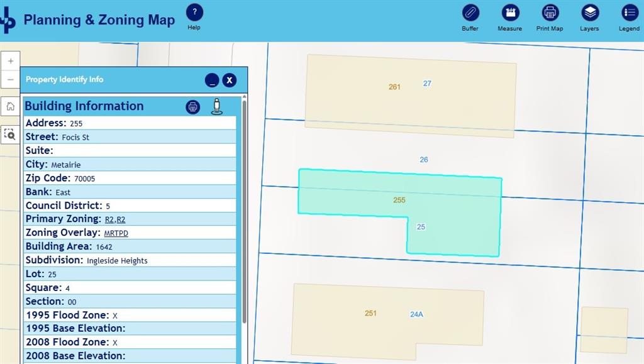Screen dimensions: 644x364
Task: Click the identify search tool icon
Action: coord(10,134)
